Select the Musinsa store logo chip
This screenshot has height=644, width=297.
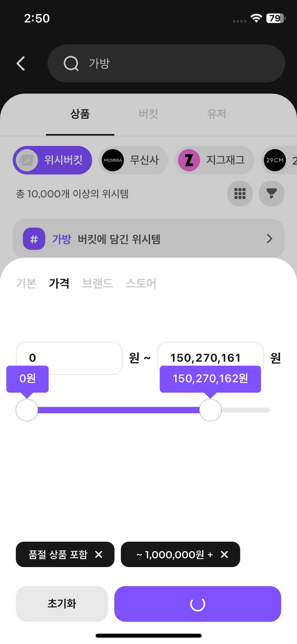click(x=113, y=160)
